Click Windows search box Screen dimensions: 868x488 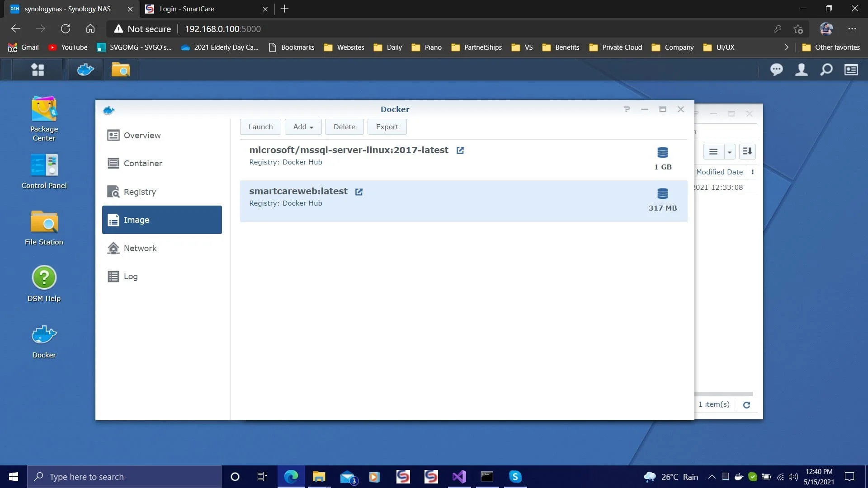(x=124, y=477)
